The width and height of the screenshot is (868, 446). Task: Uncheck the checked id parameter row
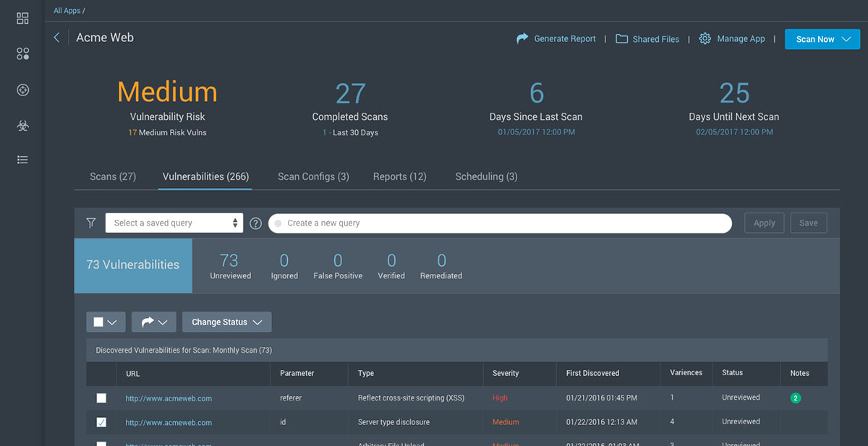pos(101,422)
